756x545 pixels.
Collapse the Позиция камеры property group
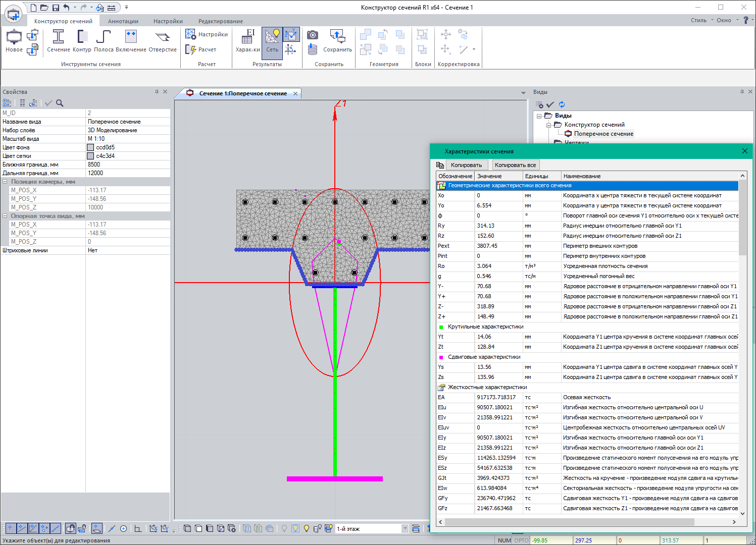coord(5,182)
